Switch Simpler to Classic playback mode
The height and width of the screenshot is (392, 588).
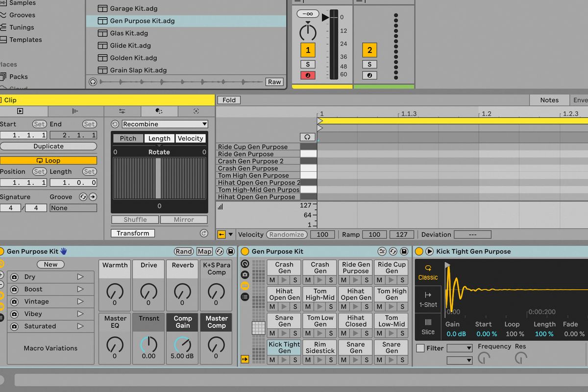pyautogui.click(x=427, y=273)
